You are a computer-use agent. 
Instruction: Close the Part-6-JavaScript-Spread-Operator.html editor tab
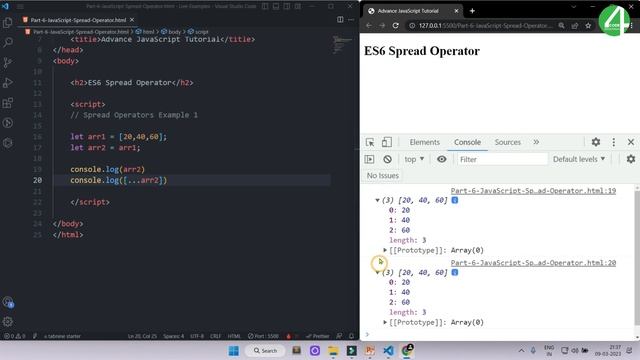[132, 20]
